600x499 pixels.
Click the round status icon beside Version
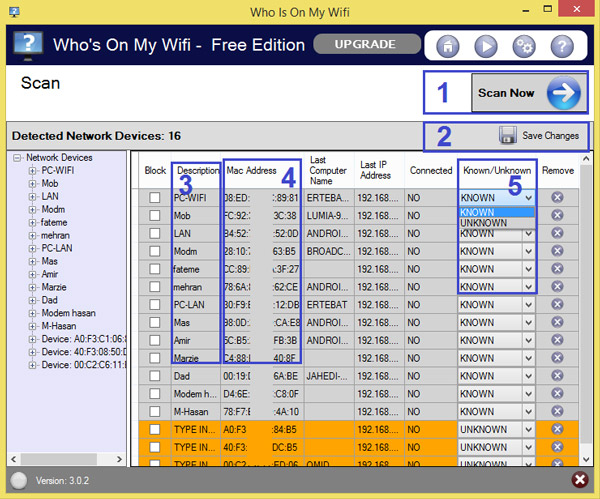tap(19, 481)
